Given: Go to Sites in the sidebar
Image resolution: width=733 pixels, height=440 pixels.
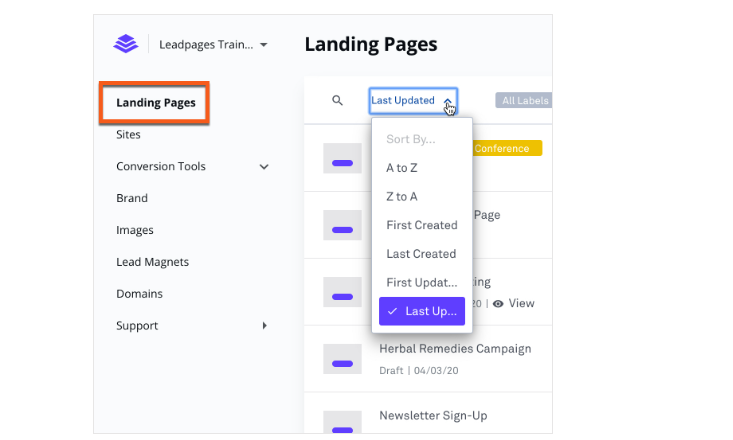Looking at the screenshot, I should coord(128,135).
